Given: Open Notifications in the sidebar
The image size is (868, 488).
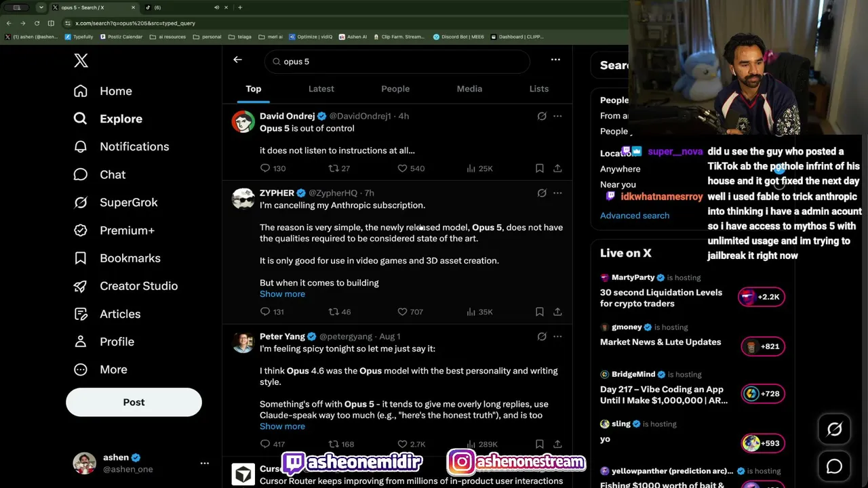Looking at the screenshot, I should click(121, 146).
